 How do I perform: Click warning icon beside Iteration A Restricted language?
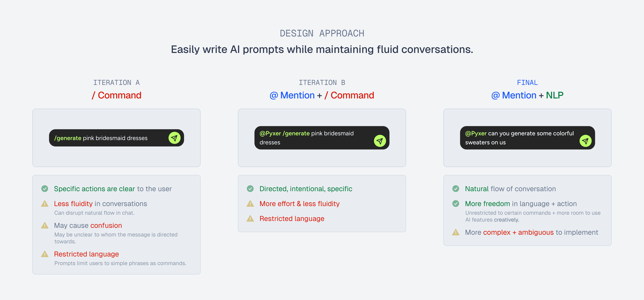(x=45, y=254)
